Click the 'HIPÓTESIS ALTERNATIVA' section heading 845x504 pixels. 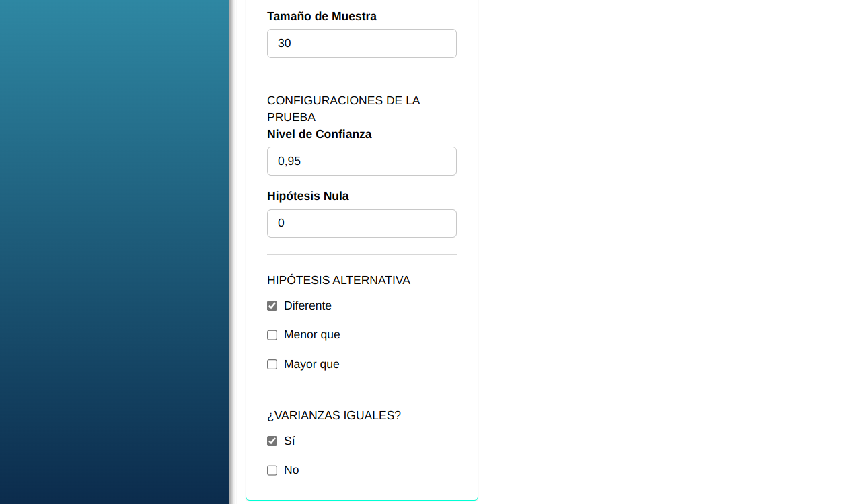coord(338,280)
